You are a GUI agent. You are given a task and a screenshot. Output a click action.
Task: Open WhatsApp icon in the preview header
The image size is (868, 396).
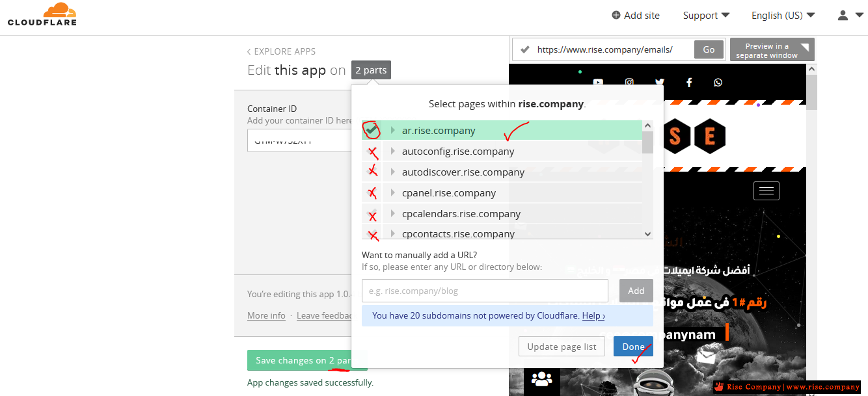point(718,83)
